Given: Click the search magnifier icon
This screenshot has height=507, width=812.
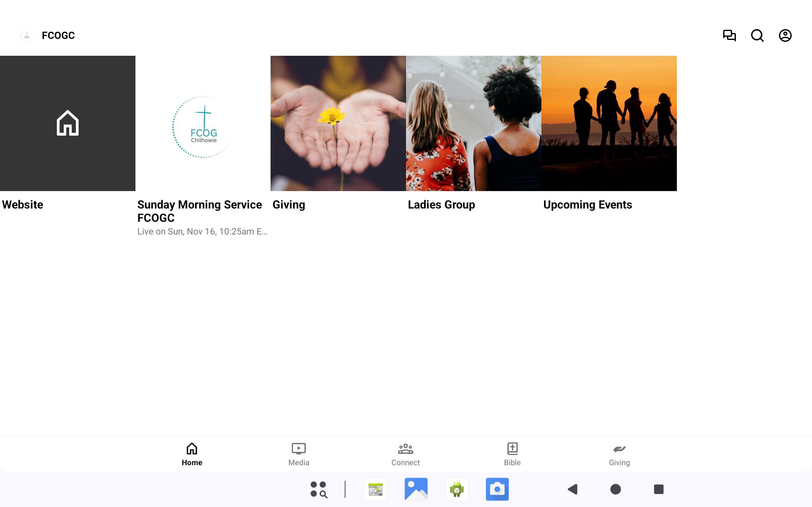Looking at the screenshot, I should [757, 35].
